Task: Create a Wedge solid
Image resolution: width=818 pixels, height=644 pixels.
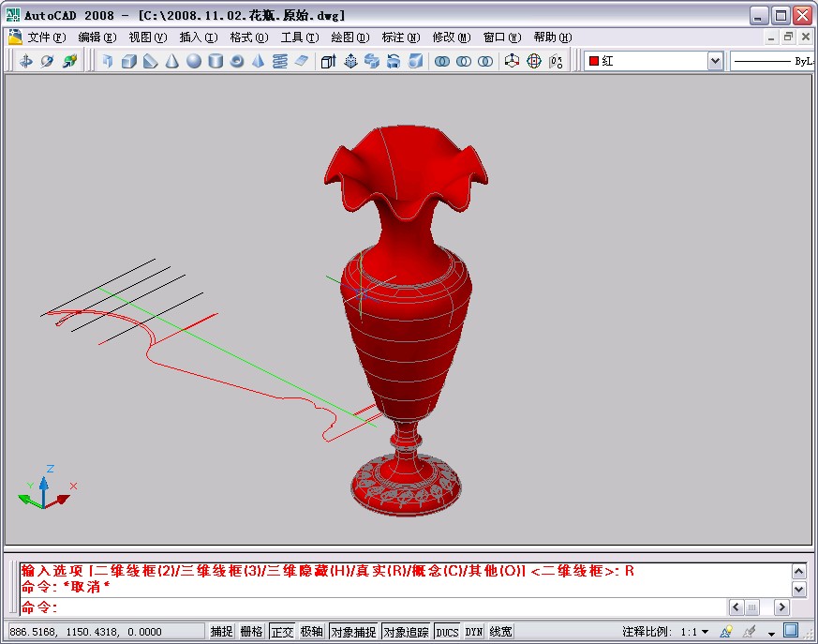Action: [x=151, y=61]
